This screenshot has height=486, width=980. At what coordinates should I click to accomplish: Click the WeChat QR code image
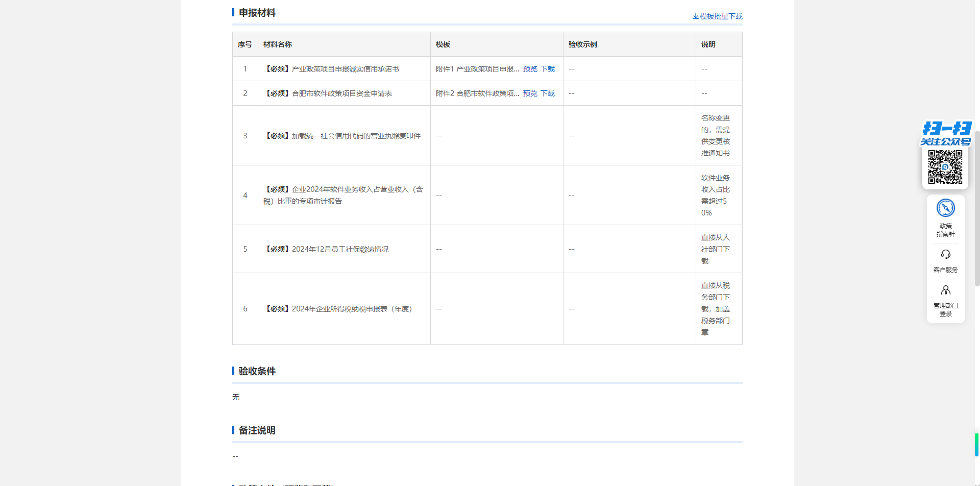[945, 167]
